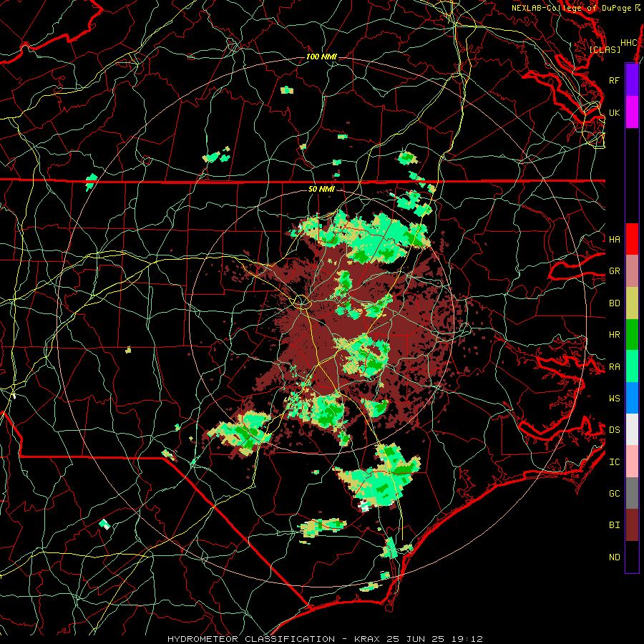Click the "HHC" product code text

pyautogui.click(x=629, y=43)
